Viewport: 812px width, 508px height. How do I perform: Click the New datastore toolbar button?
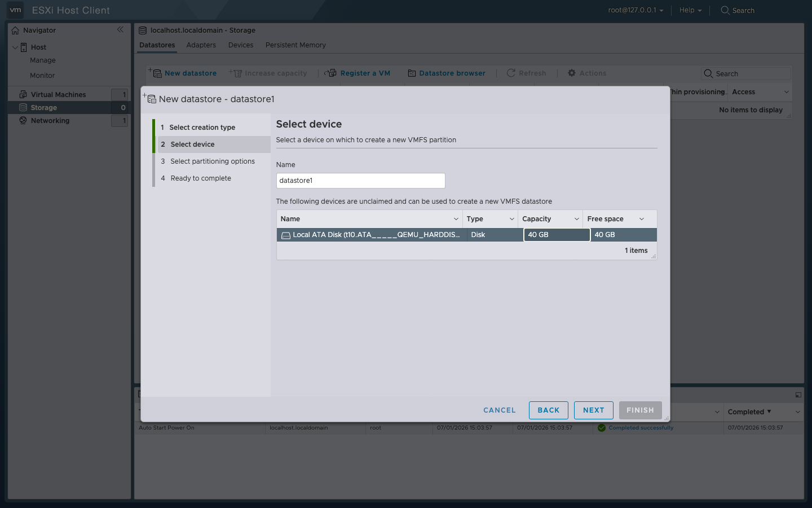coord(183,73)
